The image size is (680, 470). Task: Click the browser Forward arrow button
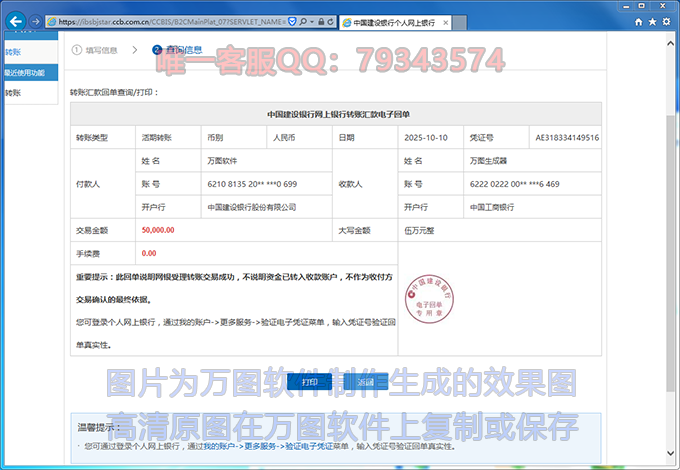tap(36, 21)
